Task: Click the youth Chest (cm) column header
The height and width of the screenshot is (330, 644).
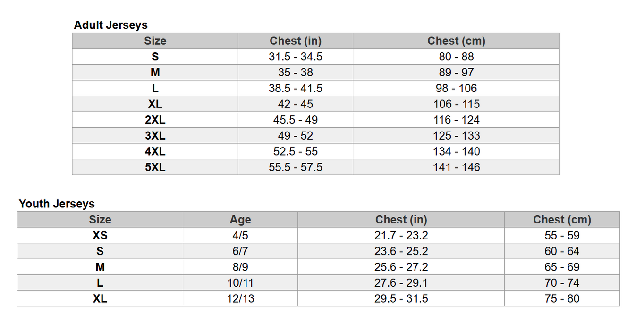Action: coord(562,220)
